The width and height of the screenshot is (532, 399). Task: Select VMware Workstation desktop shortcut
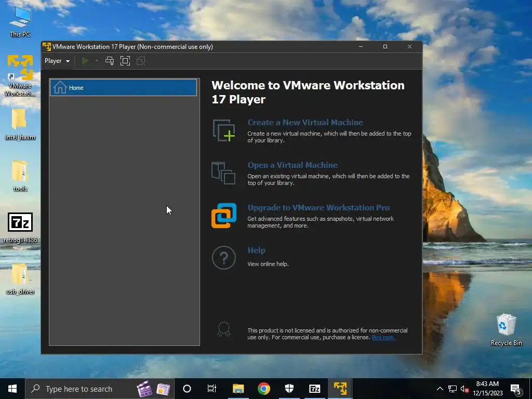tap(20, 76)
